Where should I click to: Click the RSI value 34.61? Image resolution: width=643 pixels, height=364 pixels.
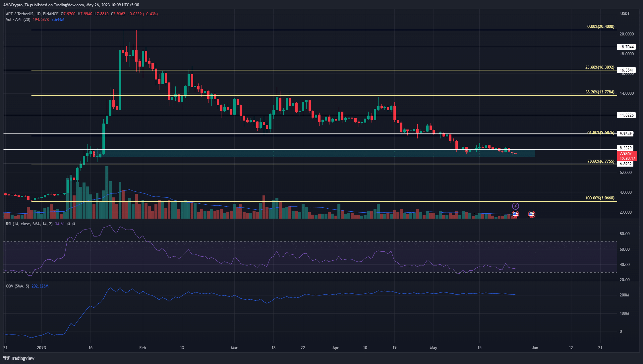60,224
